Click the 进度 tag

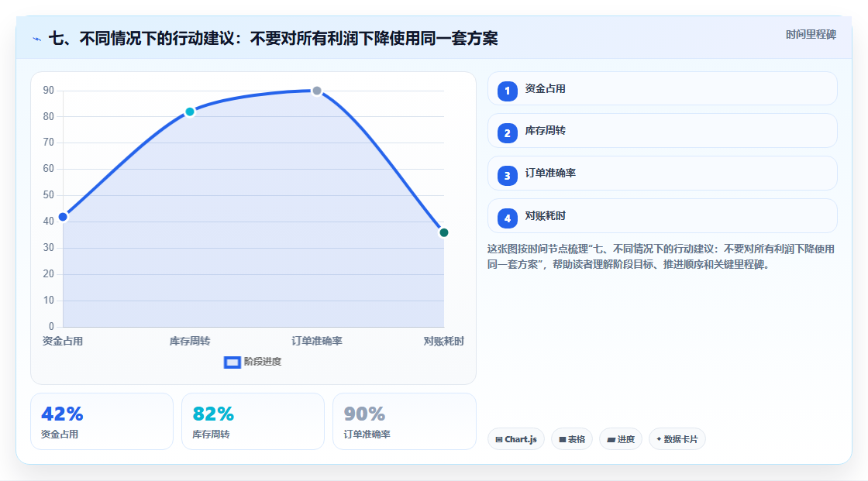(621, 439)
